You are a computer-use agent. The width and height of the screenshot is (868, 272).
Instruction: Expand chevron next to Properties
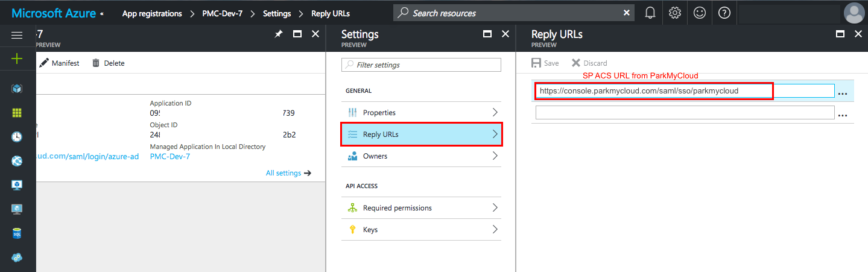[x=495, y=113]
